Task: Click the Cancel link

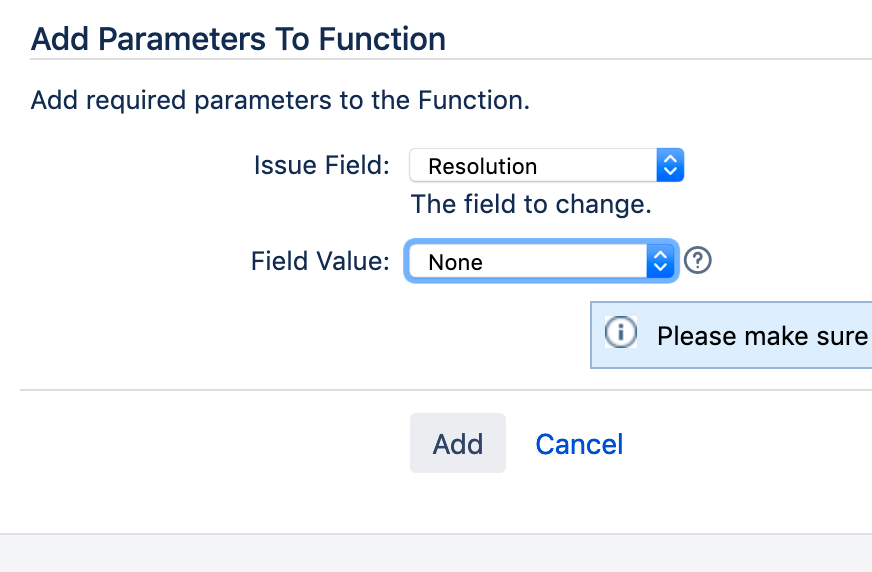Action: click(x=579, y=444)
